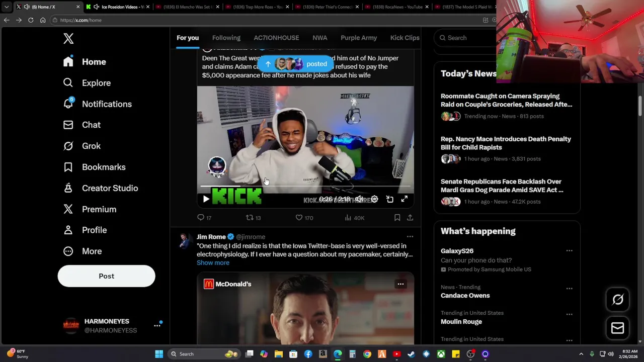This screenshot has width=644, height=362.
Task: Open the Candace Owens trending topic
Action: click(x=465, y=296)
